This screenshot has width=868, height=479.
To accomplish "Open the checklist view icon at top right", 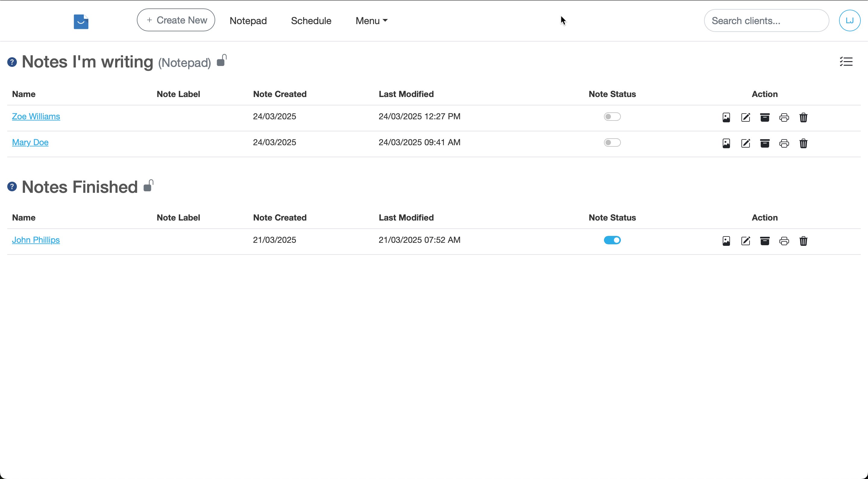I will point(846,61).
